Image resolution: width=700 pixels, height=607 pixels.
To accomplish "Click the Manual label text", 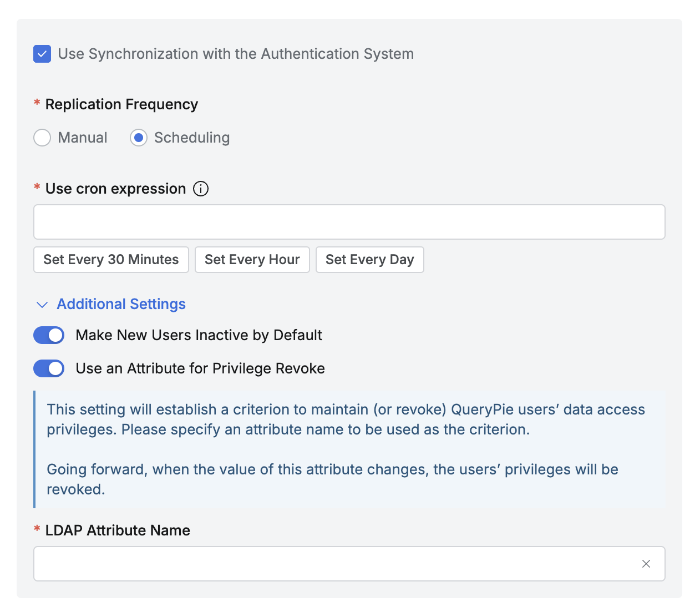I will tap(83, 138).
